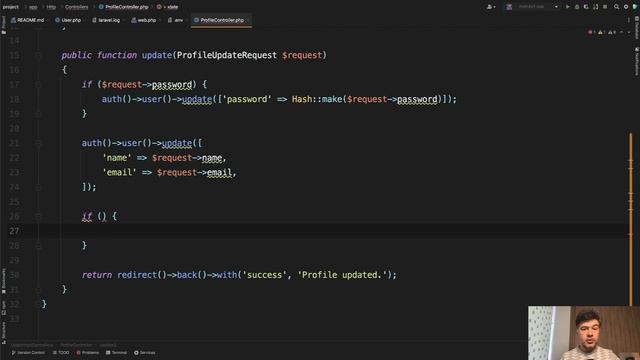Open the .env editor tab
Viewport: 640px width, 360px height.
coord(176,20)
